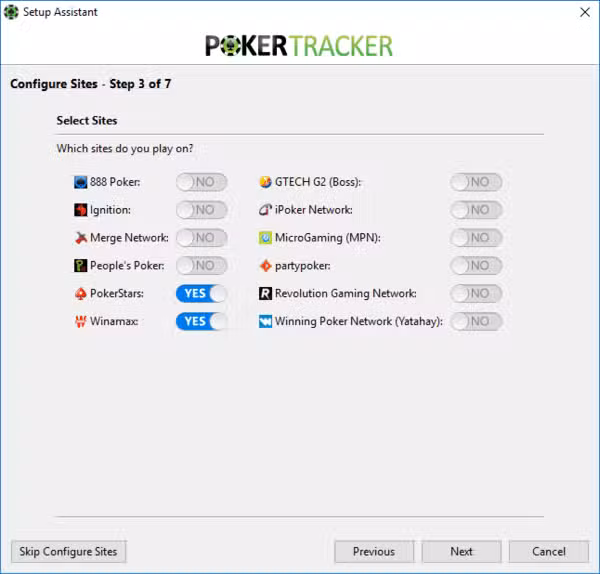Click the Setup Assistant title bar icon

(x=11, y=12)
